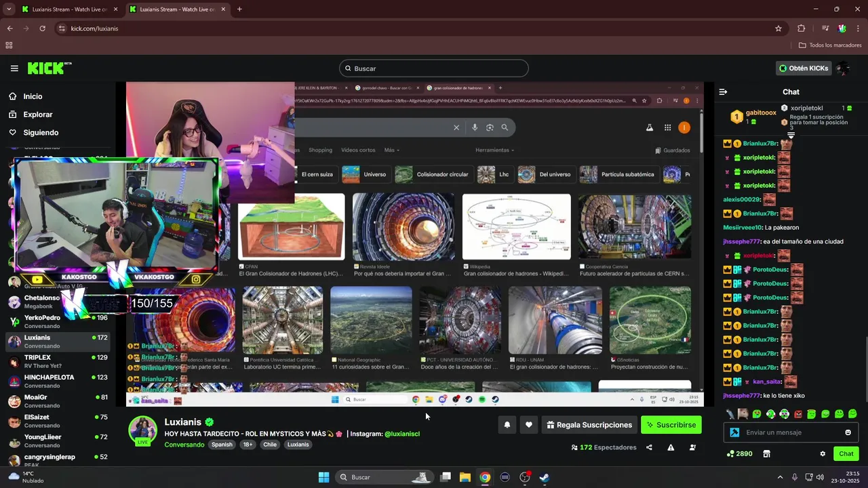Open Todos los marcadores bookmarks folder
Image resolution: width=868 pixels, height=488 pixels.
click(x=830, y=45)
